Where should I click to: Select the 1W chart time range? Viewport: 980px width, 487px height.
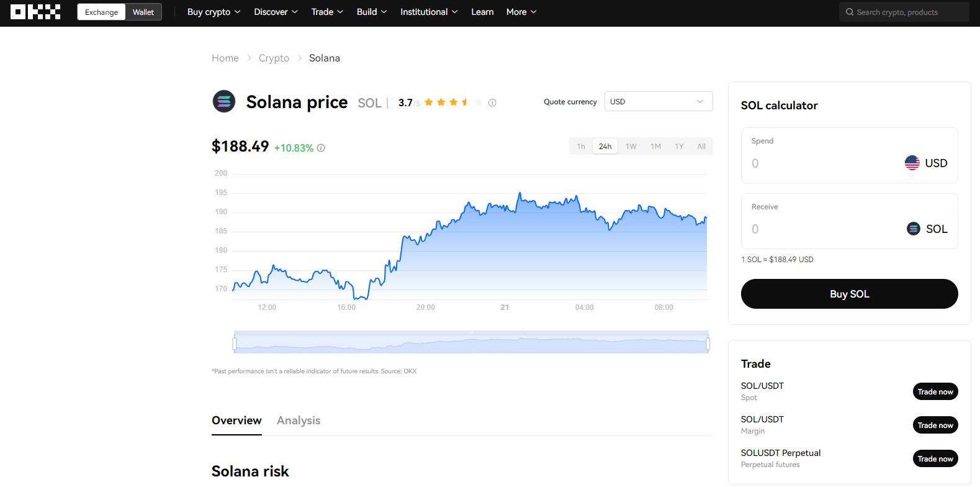click(x=631, y=147)
